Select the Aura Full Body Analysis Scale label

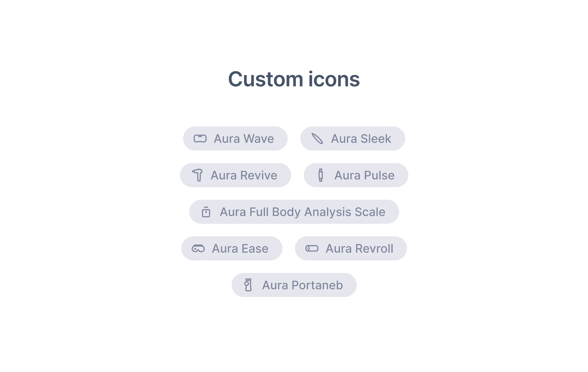302,212
